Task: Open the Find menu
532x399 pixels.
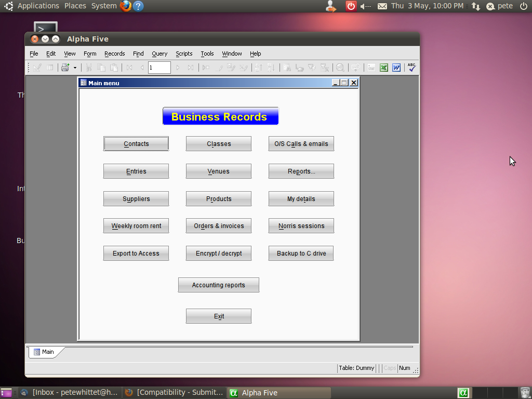Action: 138,54
